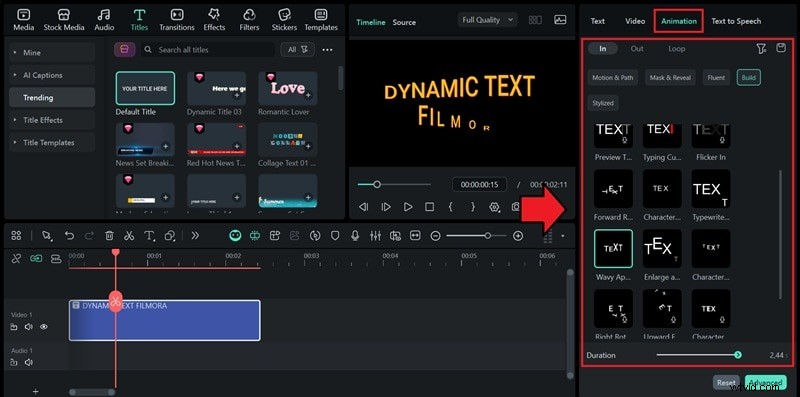This screenshot has height=397, width=800.
Task: Filter by Fluent category
Action: click(x=716, y=78)
